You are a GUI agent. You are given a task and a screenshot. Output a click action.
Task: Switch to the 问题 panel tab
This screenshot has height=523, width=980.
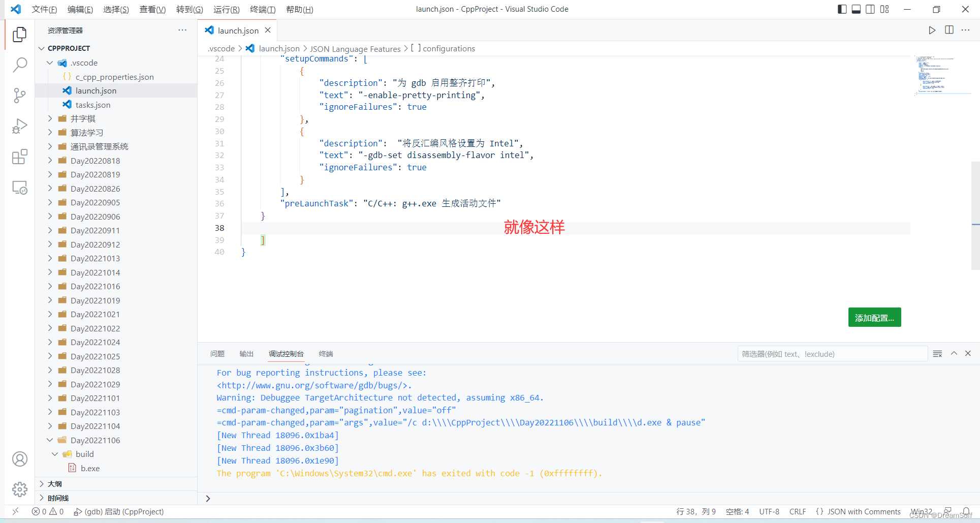[217, 354]
